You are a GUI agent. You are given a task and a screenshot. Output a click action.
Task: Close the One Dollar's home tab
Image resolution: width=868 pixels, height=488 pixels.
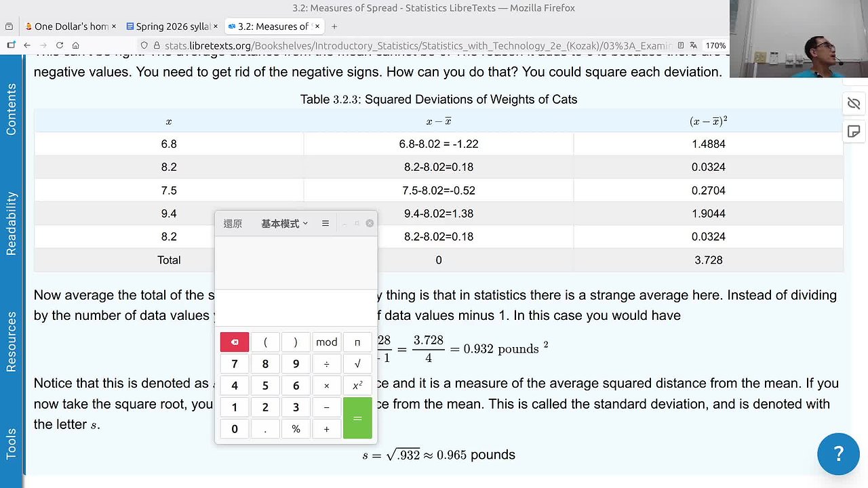click(x=113, y=26)
